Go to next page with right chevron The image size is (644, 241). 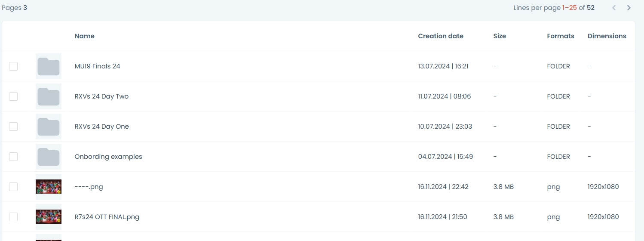point(629,8)
